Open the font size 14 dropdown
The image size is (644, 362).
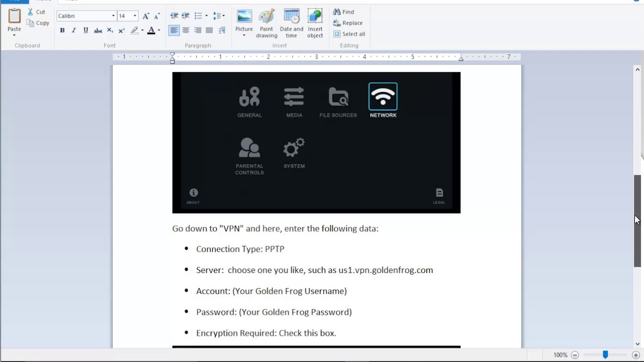(x=135, y=16)
